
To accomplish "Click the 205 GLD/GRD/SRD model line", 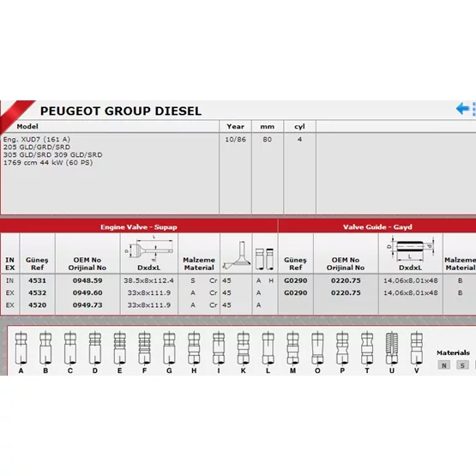I will click(37, 147).
